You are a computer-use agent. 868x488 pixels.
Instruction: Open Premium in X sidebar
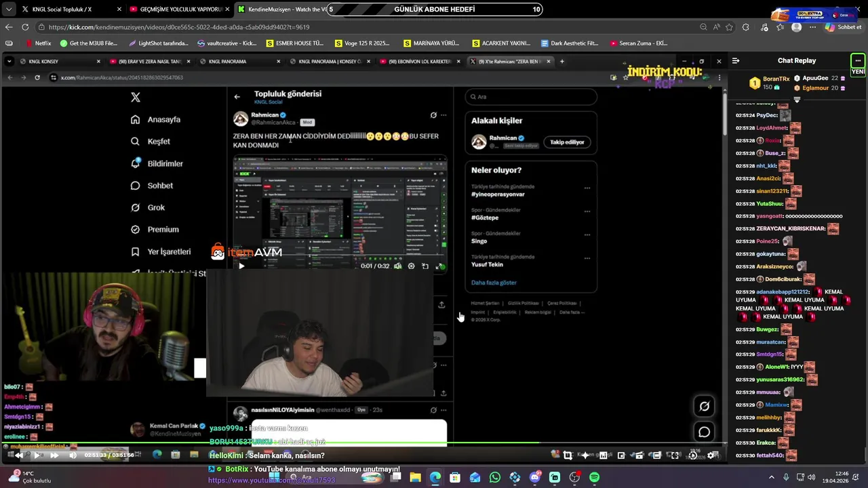click(155, 230)
